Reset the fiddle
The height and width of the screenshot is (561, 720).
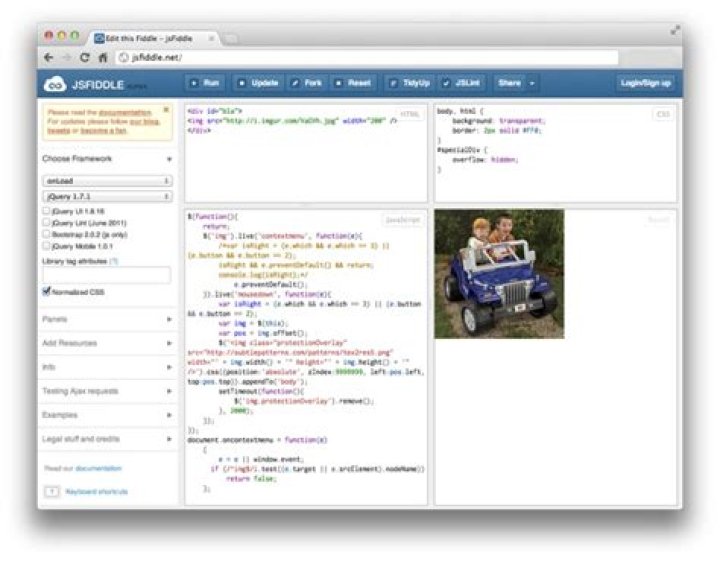click(353, 83)
